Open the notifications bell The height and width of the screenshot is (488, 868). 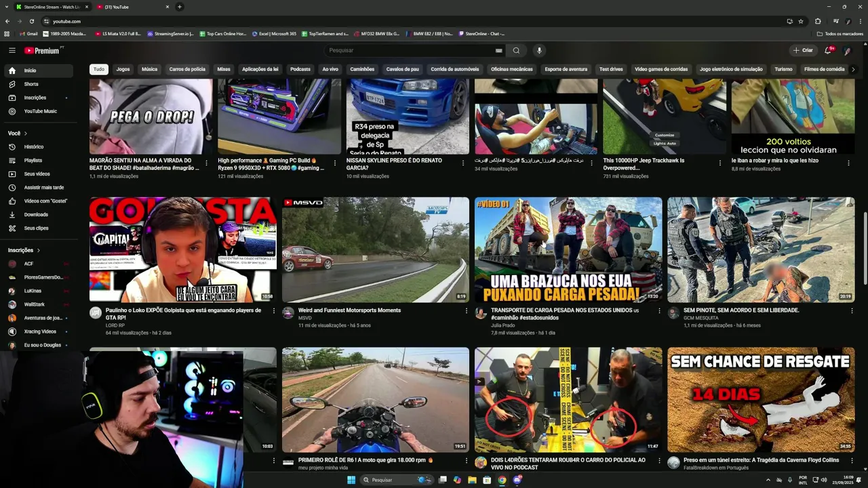[x=828, y=50]
